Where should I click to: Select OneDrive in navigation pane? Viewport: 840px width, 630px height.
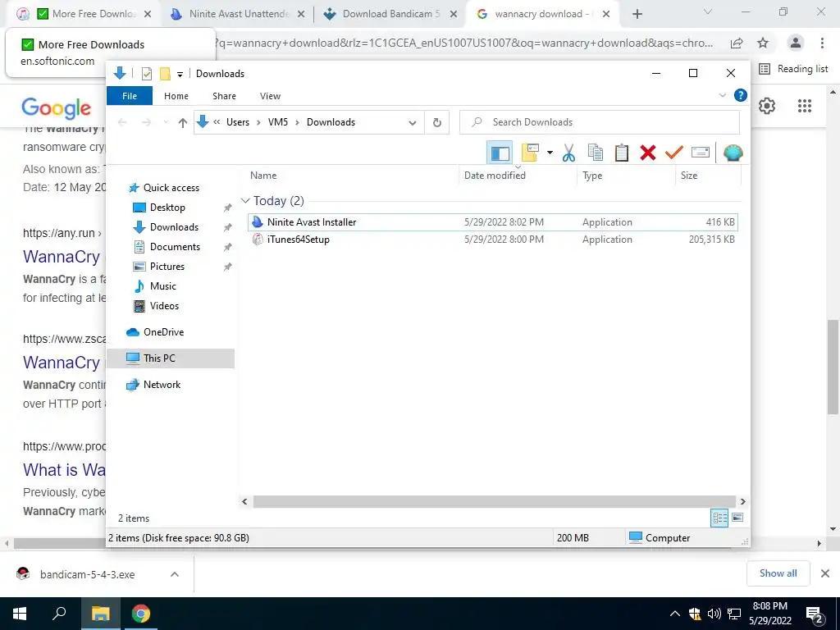[163, 332]
